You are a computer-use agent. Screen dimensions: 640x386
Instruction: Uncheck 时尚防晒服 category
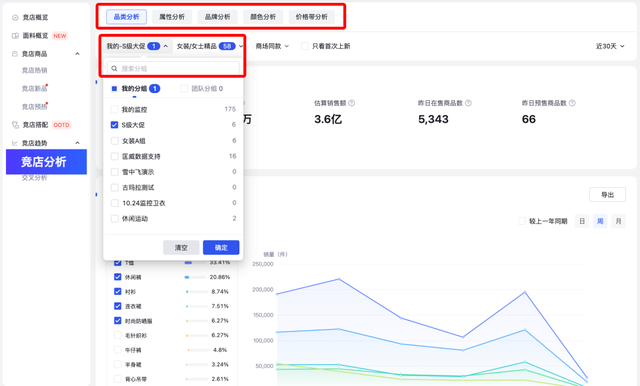(x=118, y=321)
